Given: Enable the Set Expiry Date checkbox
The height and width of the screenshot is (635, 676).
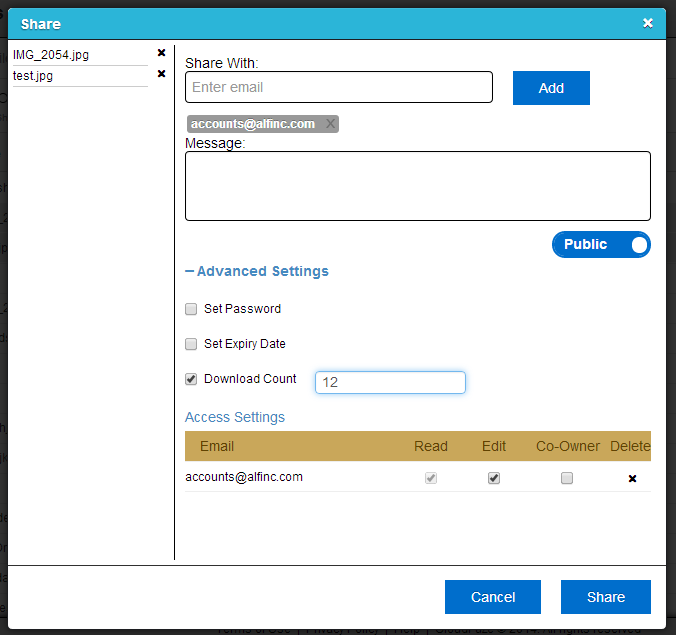Looking at the screenshot, I should click(x=191, y=344).
